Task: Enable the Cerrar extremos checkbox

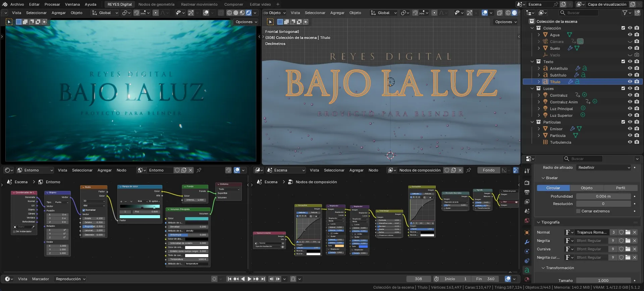Action: click(x=578, y=211)
